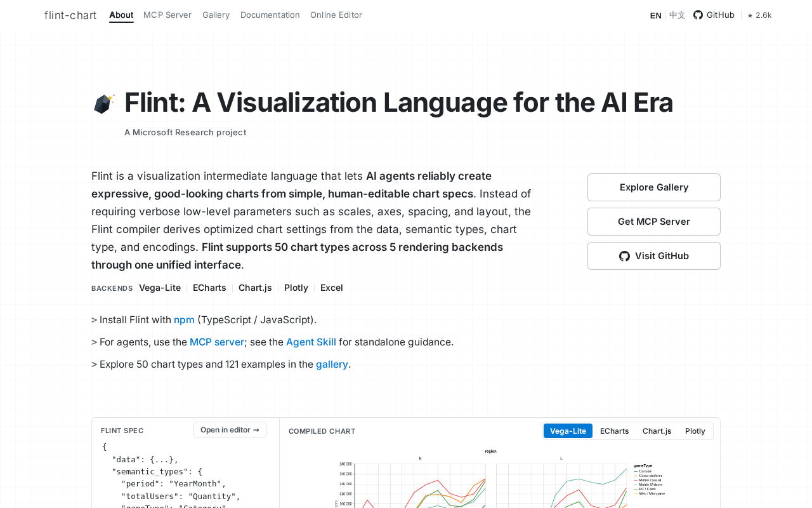Click the GitHub octocat icon in header

698,15
